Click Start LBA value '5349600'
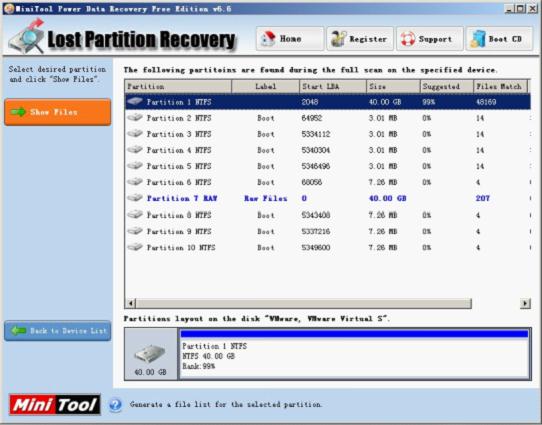The width and height of the screenshot is (542, 425). pyautogui.click(x=316, y=248)
